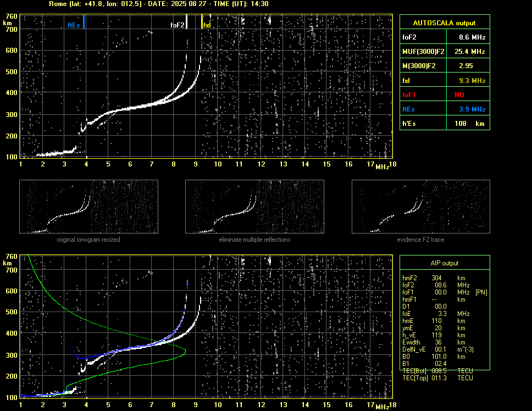Click the 'AIP output' panel header
Viewport: 532px width, 411px height.
point(445,263)
